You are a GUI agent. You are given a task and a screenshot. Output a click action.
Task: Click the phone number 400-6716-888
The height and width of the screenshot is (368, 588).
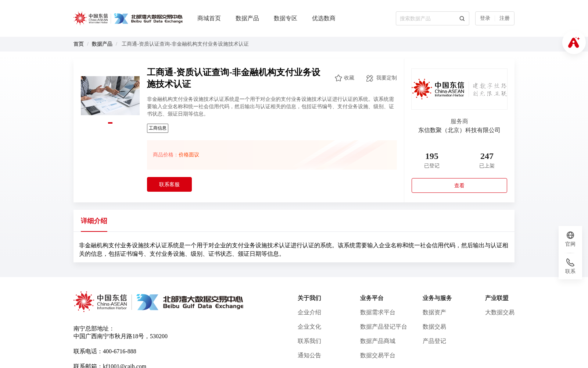119,351
